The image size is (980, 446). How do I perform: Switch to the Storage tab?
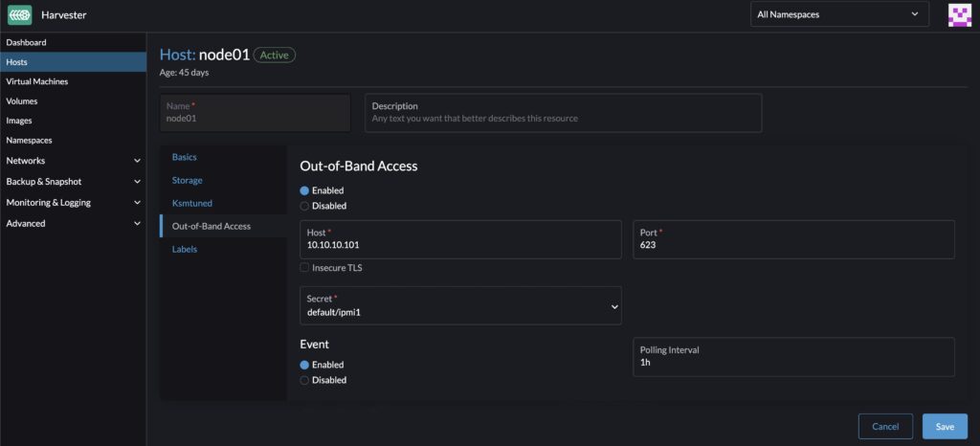pos(188,180)
